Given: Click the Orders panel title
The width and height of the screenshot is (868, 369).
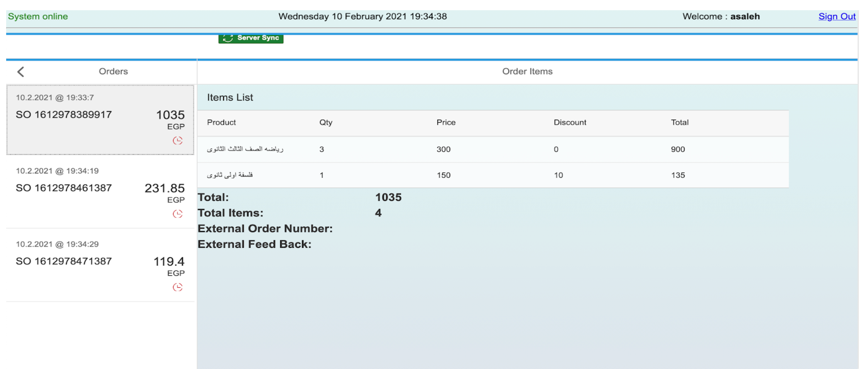Looking at the screenshot, I should click(x=113, y=72).
